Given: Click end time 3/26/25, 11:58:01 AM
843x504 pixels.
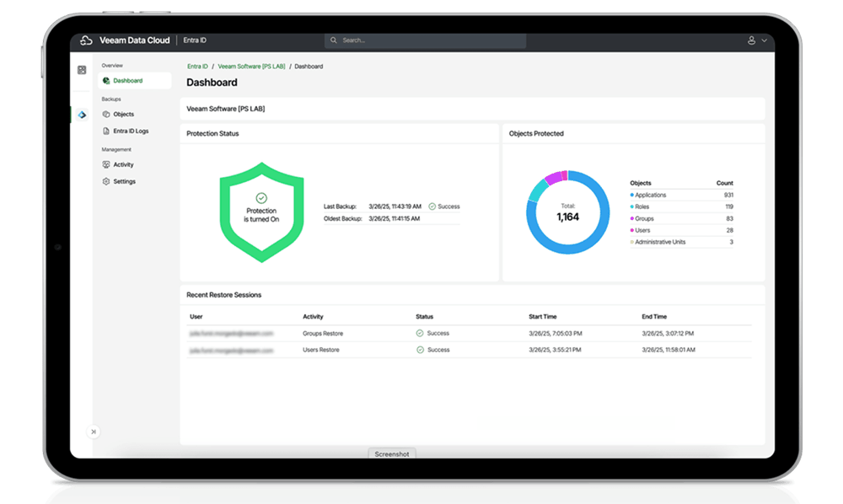Looking at the screenshot, I should coord(668,350).
